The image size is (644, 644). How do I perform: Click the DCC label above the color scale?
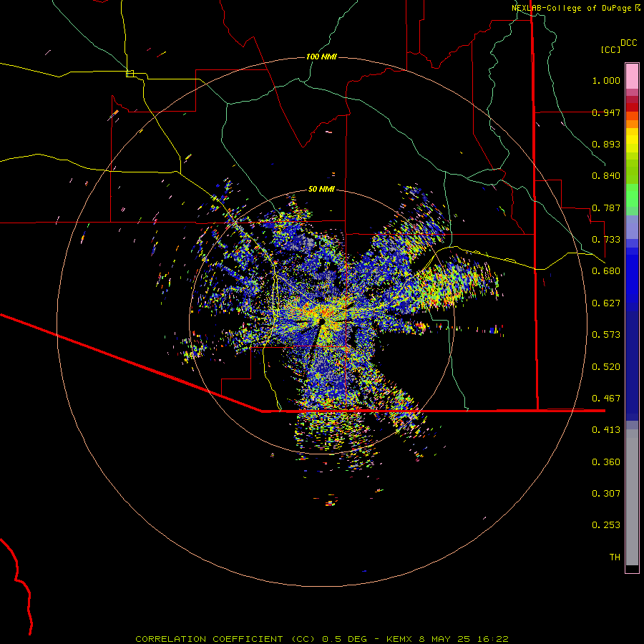coord(628,43)
